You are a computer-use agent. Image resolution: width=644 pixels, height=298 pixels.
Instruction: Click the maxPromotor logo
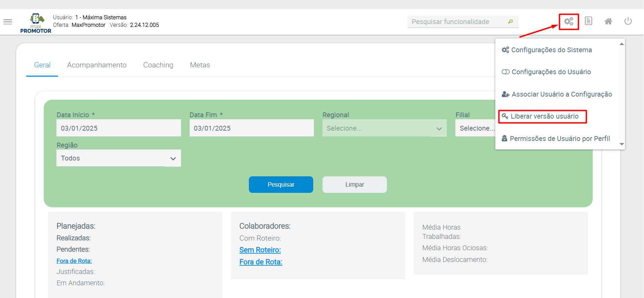point(36,23)
